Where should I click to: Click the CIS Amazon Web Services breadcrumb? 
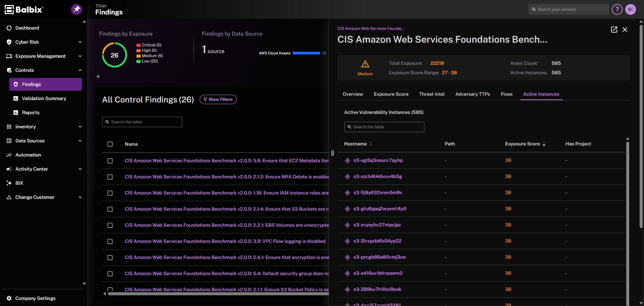[x=371, y=29]
